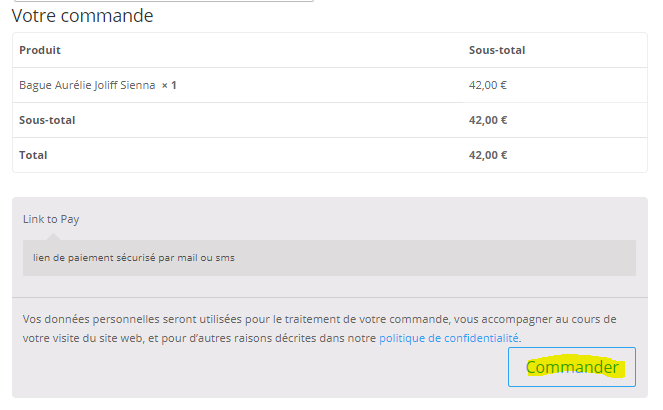The height and width of the screenshot is (410, 663).
Task: Click the Bague Aurélie Joliff Sienna product name
Action: 87,85
